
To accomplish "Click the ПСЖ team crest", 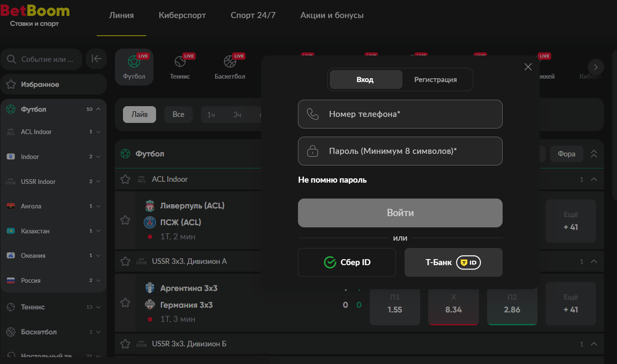I will tap(150, 222).
